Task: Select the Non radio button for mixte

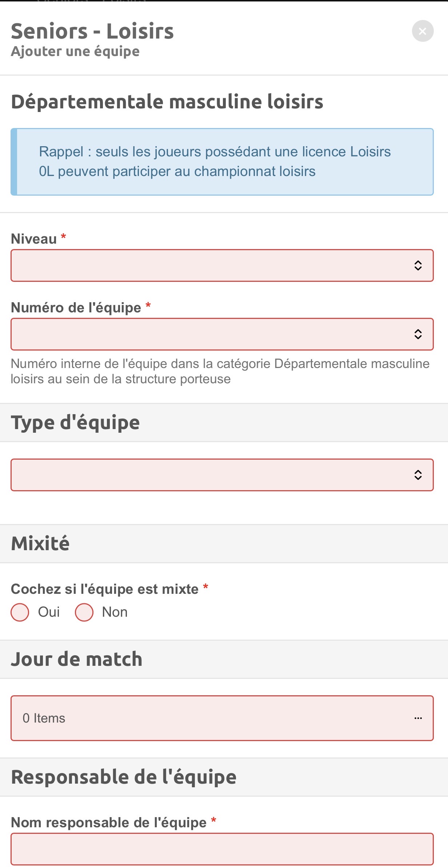Action: pos(84,612)
